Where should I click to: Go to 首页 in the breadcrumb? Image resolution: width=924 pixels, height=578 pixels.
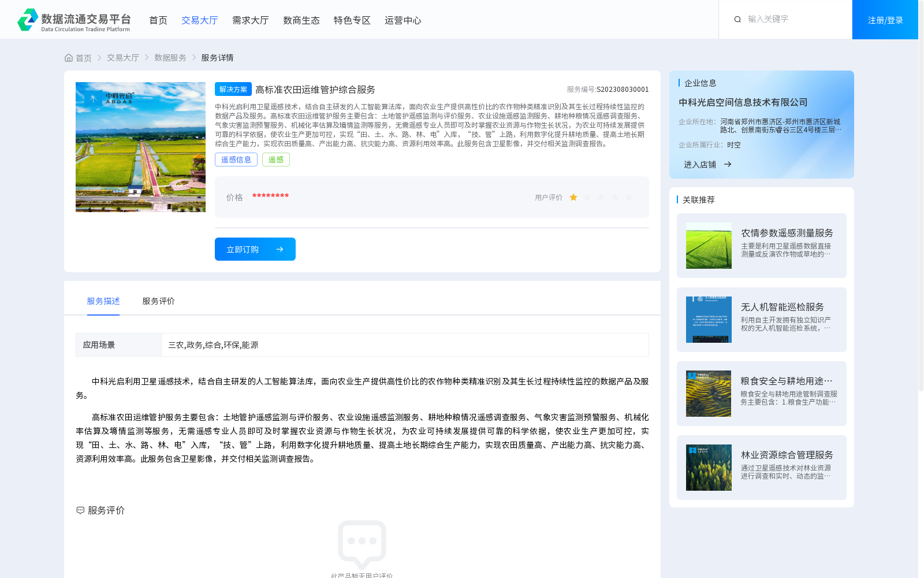[84, 58]
